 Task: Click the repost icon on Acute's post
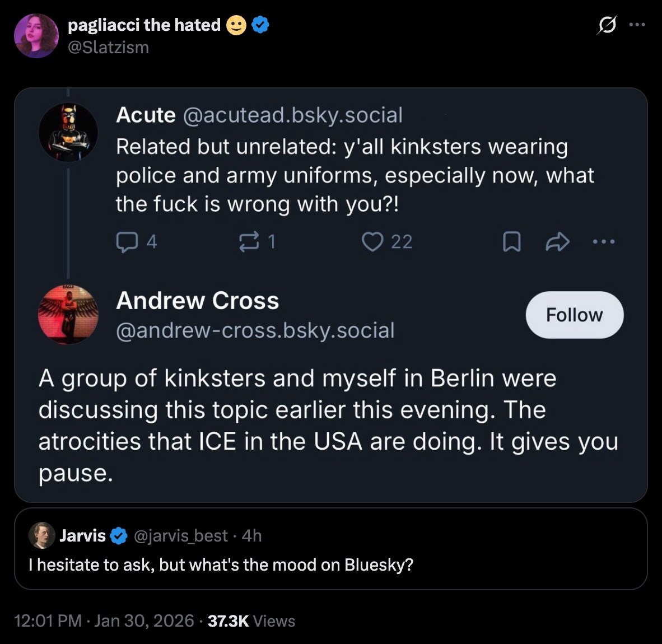pos(249,242)
